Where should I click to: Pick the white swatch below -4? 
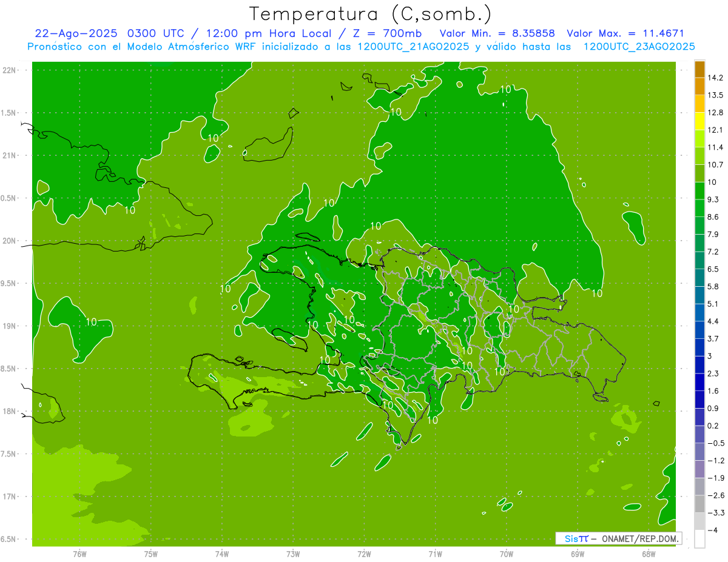coord(699,538)
